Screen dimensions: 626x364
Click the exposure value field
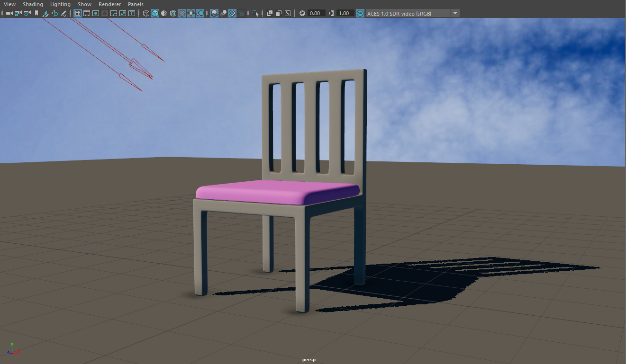(x=316, y=13)
